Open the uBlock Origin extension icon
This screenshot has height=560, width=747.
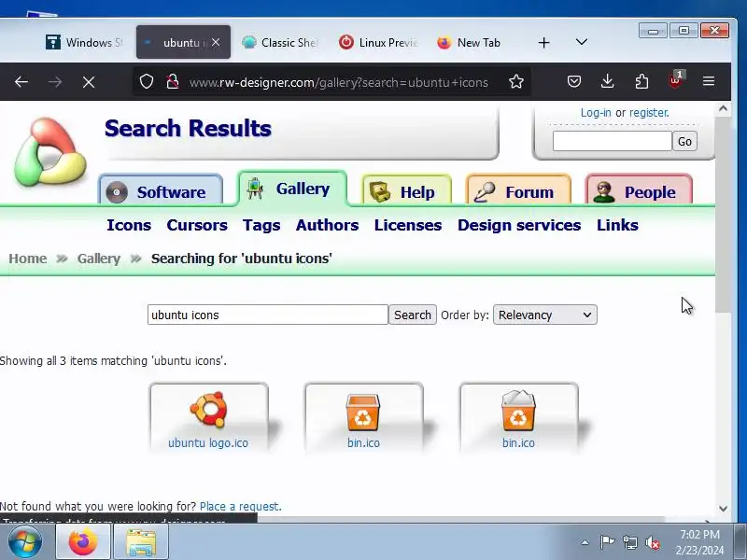point(676,80)
